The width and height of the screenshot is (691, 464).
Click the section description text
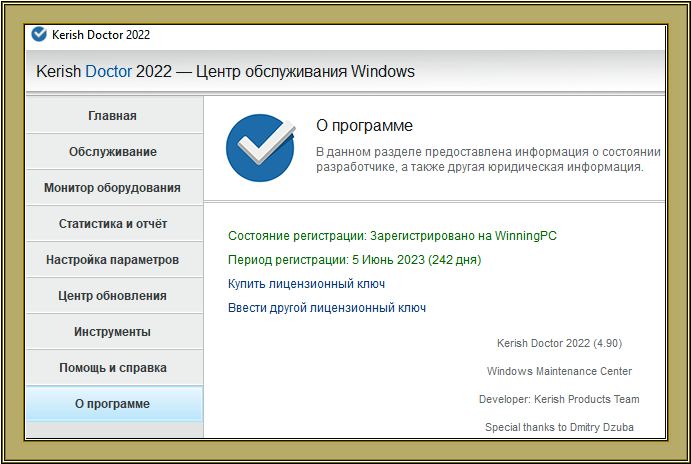tap(488, 160)
